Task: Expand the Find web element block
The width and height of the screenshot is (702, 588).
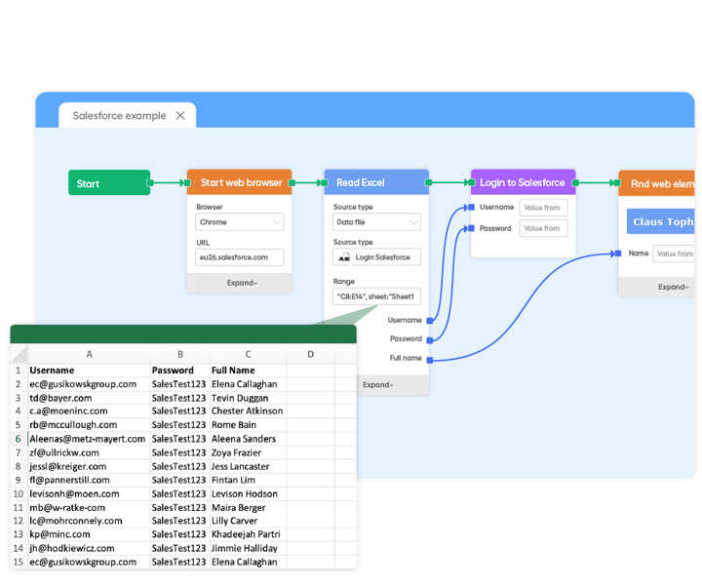Action: (x=674, y=287)
